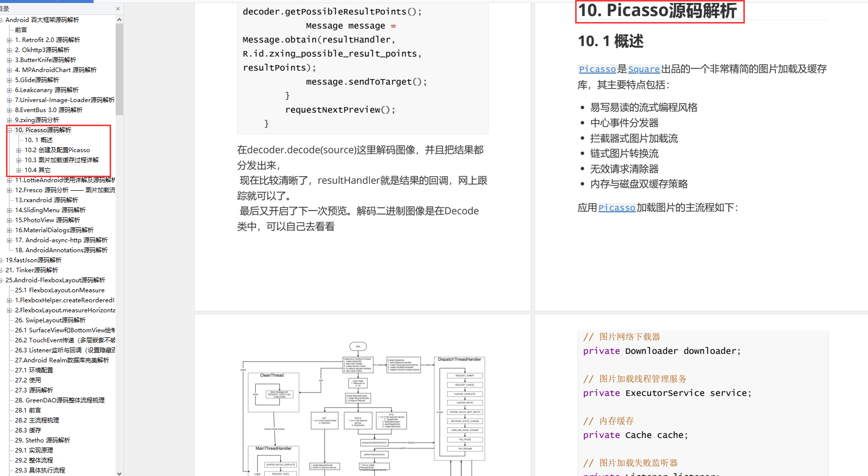Expand the 11.LottieAndroid使用详解 node
The image size is (868, 476).
(9, 180)
